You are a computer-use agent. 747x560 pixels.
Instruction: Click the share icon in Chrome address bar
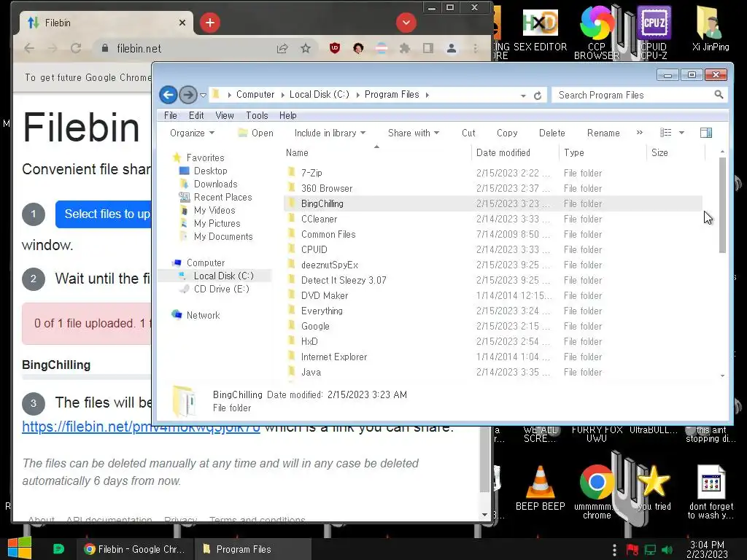[x=282, y=48]
